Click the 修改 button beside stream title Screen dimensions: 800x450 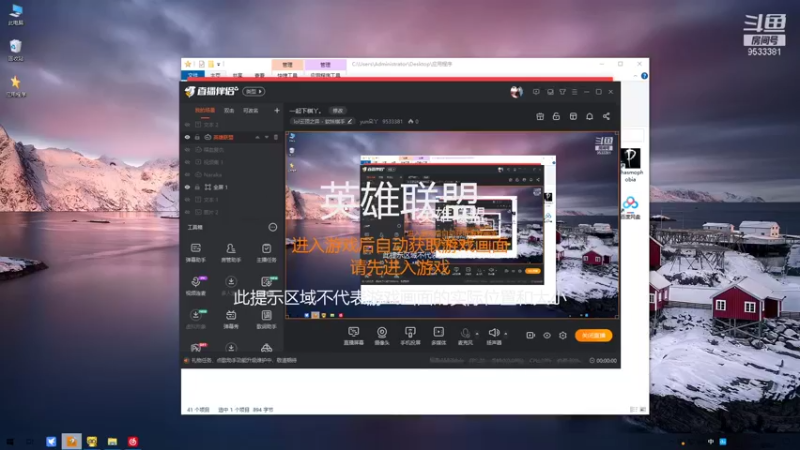tap(338, 110)
